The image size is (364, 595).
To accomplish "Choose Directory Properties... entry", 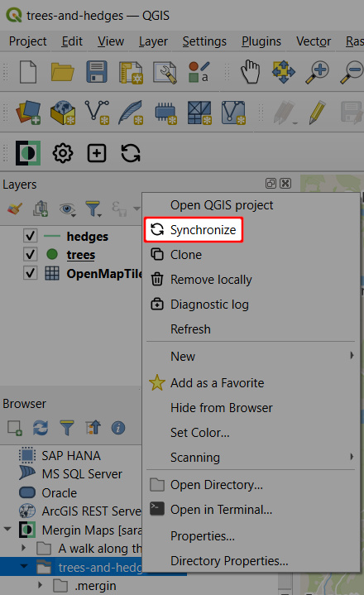I will 251,560.
